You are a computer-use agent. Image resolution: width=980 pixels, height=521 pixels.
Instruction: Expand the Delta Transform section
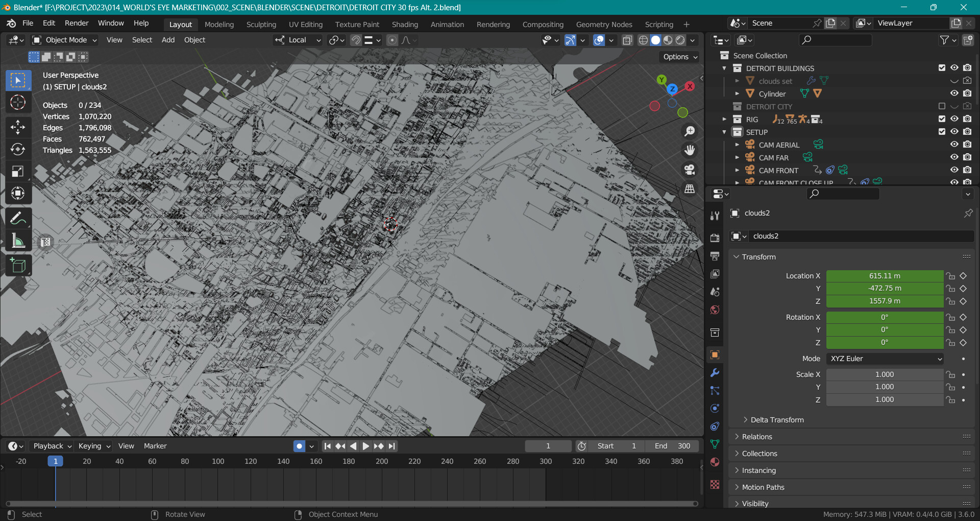pos(776,420)
